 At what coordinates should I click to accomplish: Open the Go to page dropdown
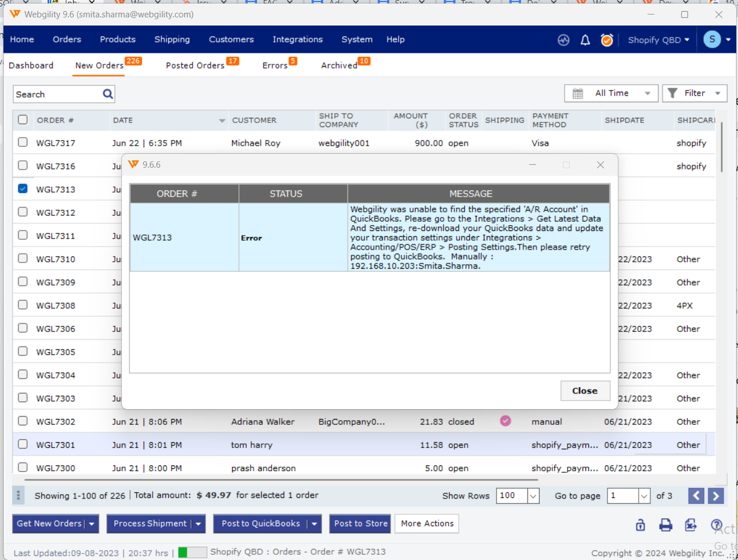click(x=644, y=496)
